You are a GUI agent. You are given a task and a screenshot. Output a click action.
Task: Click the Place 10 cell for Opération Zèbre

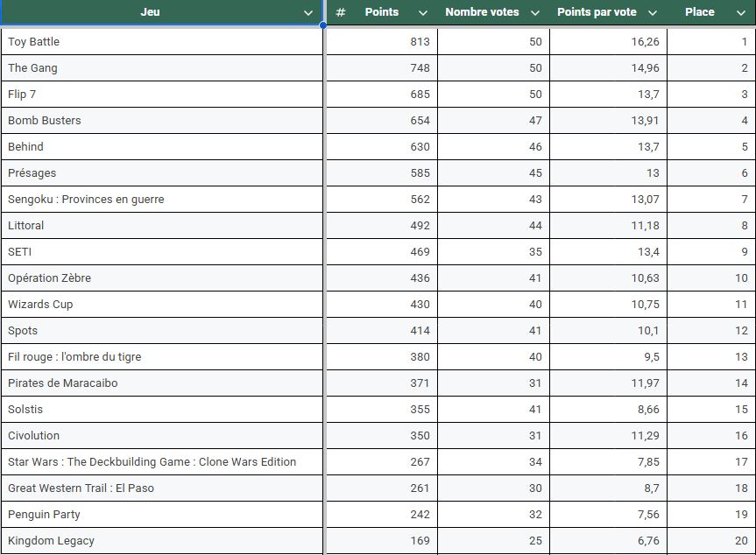(x=711, y=278)
